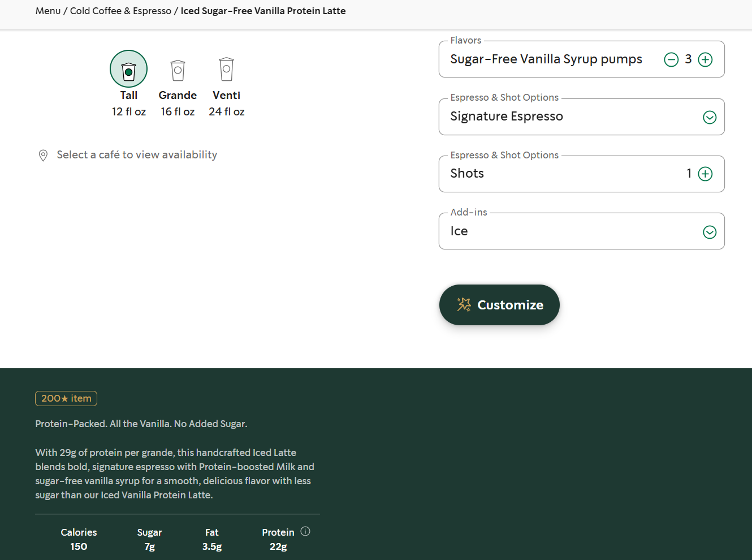Decrease Sugar-Free Vanilla Syrup pumps
Viewport: 752px width, 560px height.
point(671,59)
